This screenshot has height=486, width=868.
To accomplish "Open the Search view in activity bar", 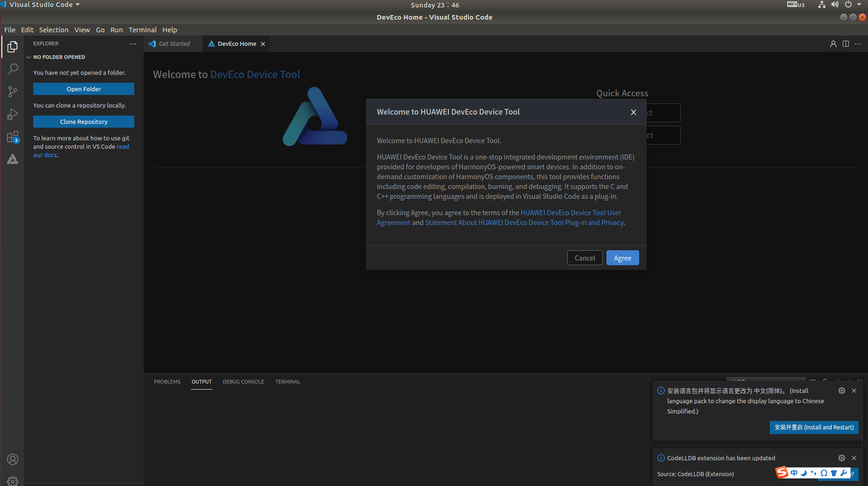I will tap(13, 69).
